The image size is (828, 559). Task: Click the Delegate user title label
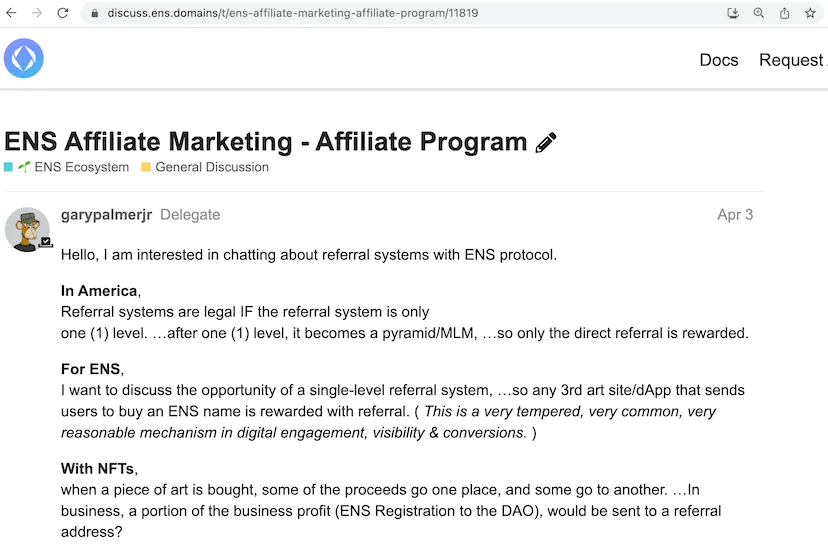[190, 214]
